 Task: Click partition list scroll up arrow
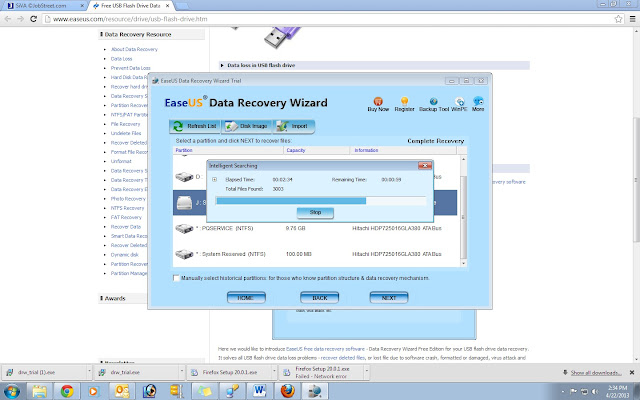(463, 159)
